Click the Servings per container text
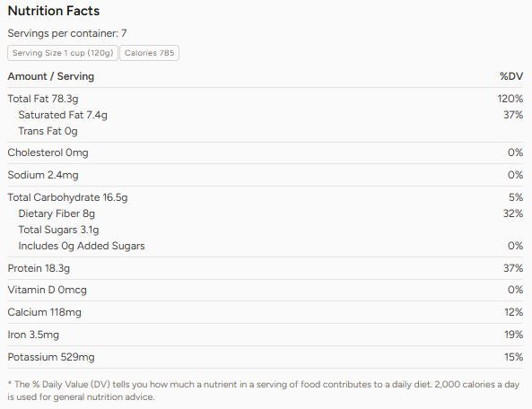The width and height of the screenshot is (532, 409). (67, 33)
